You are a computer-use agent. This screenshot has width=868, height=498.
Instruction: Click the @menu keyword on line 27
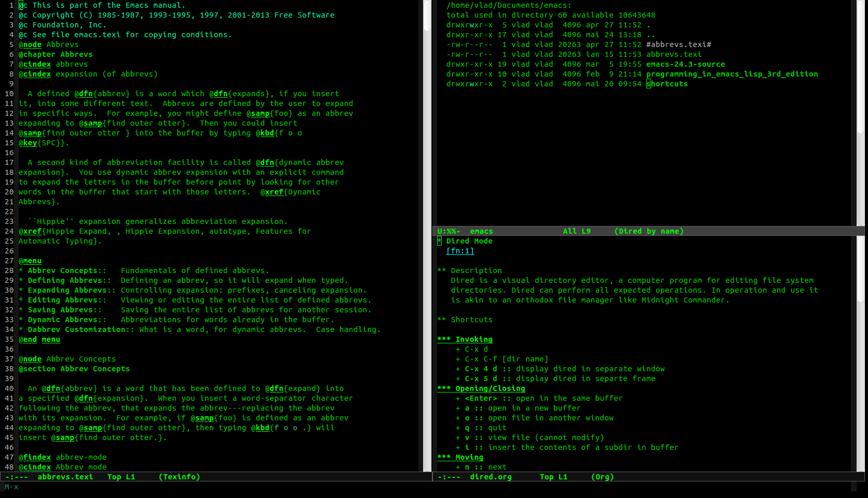[x=30, y=261]
